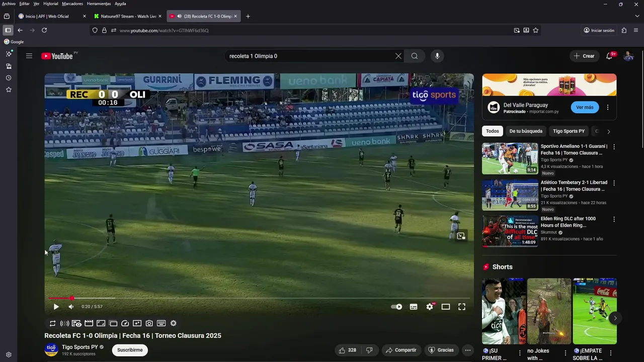Open the Elden Ring DLC video thumbnail
This screenshot has height=362, width=644.
pos(510,231)
